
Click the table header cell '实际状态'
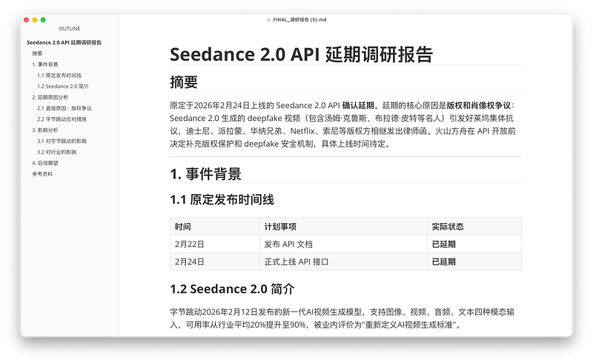click(x=474, y=227)
